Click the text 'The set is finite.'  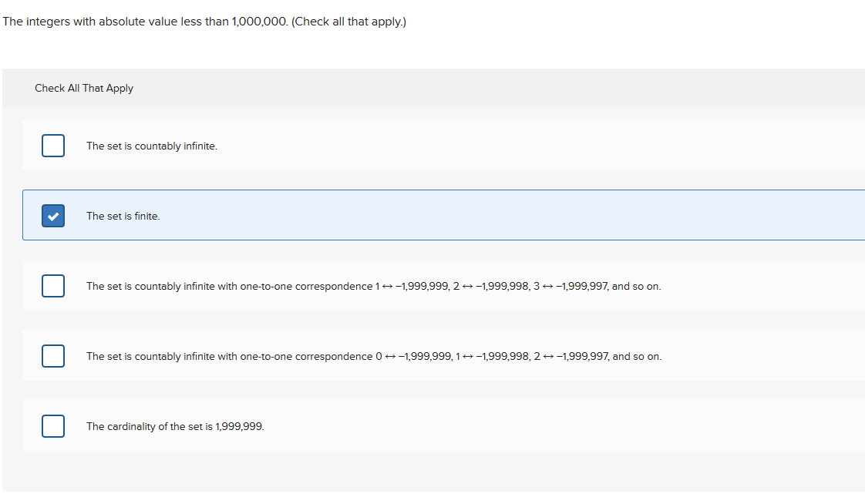pos(123,216)
